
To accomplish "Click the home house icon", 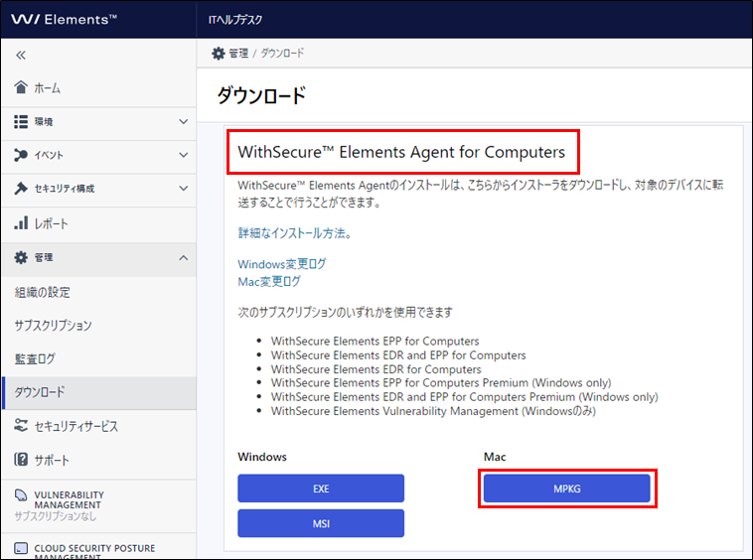I will 21,87.
